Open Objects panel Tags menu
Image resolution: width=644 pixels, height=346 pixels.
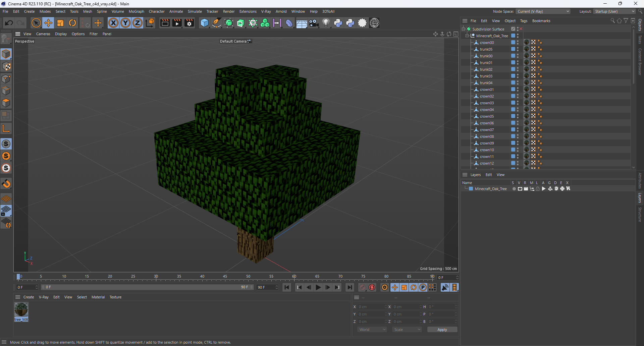click(x=524, y=21)
